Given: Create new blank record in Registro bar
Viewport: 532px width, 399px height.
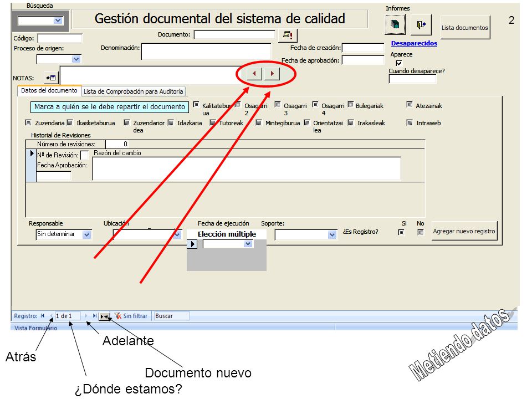Looking at the screenshot, I should pyautogui.click(x=105, y=316).
